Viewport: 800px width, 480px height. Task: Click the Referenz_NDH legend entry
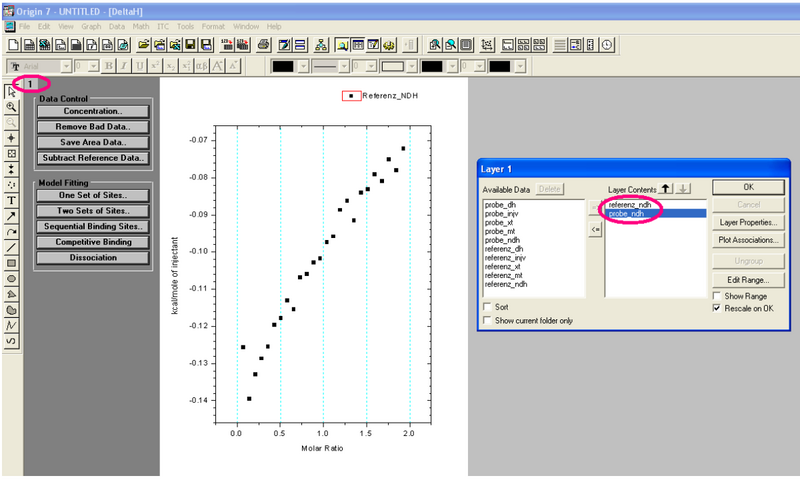tap(381, 96)
